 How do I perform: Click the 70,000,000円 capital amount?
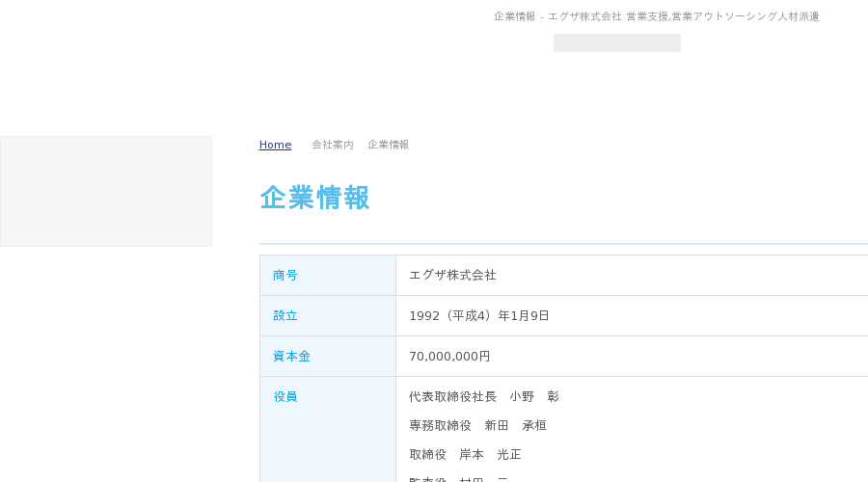pos(449,357)
